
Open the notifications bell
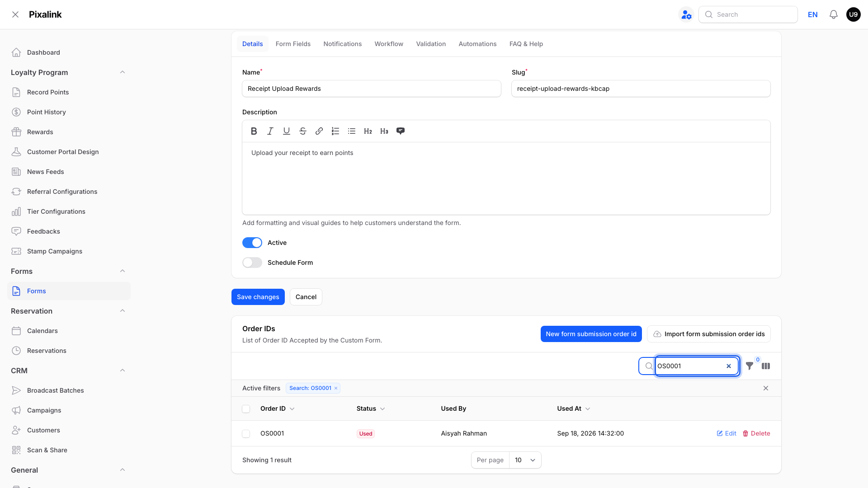click(x=833, y=14)
